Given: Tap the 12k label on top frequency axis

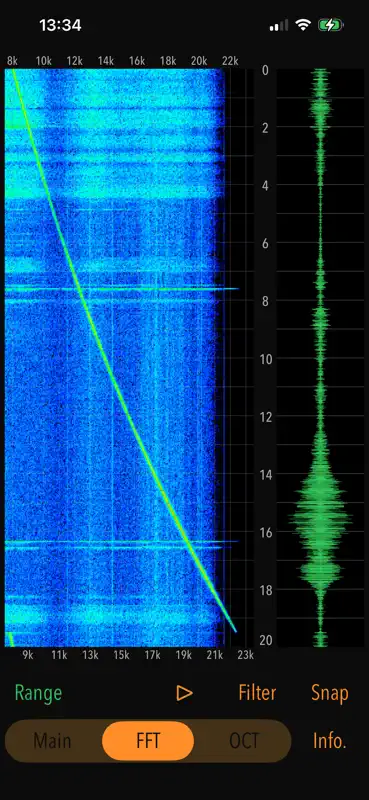Looking at the screenshot, I should (75, 61).
